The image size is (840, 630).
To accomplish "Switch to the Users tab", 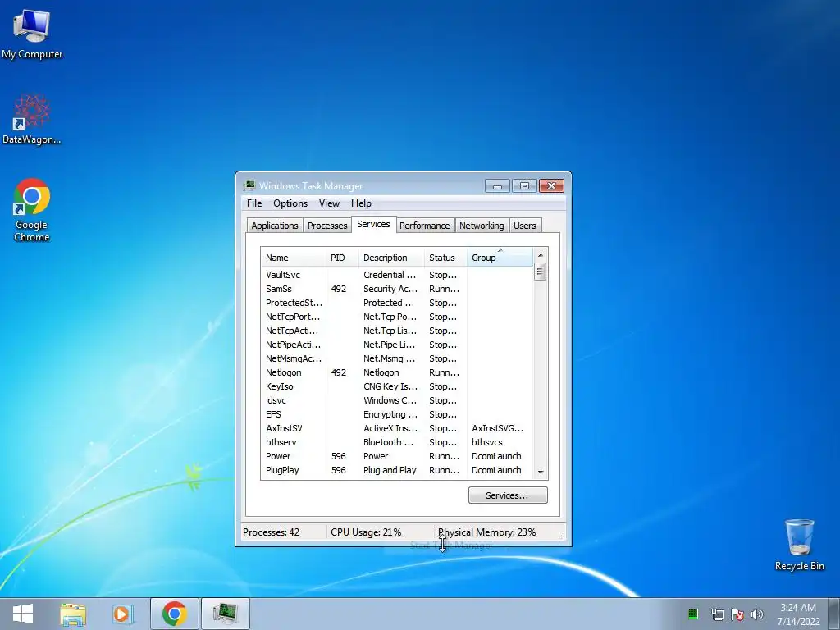I will click(524, 226).
